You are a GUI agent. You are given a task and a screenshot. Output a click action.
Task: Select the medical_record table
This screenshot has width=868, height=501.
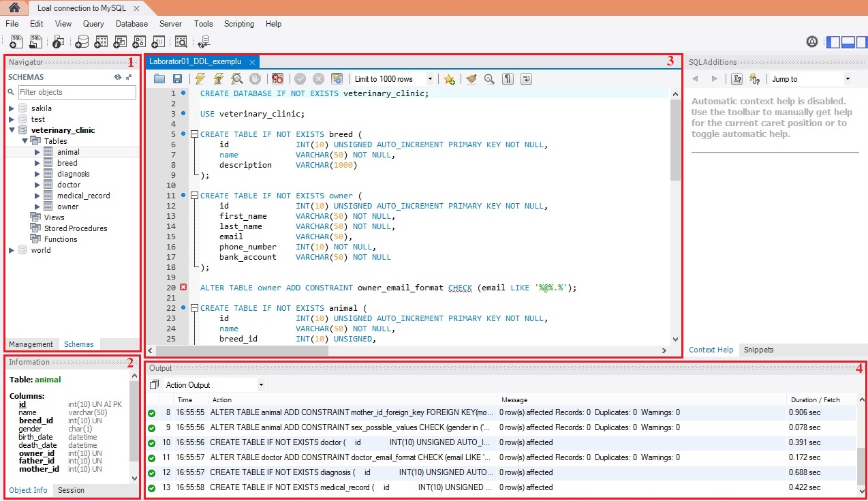[x=83, y=196]
